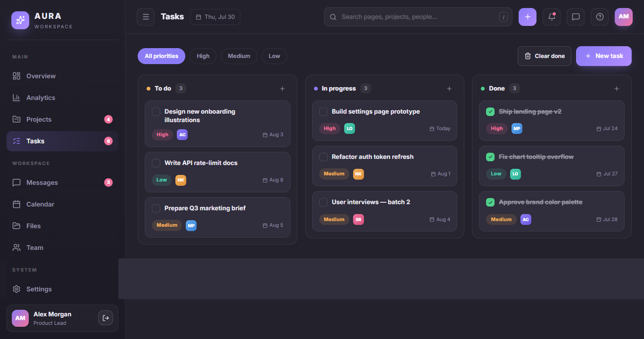Click the AM profile avatar in header
The width and height of the screenshot is (644, 339).
point(624,17)
